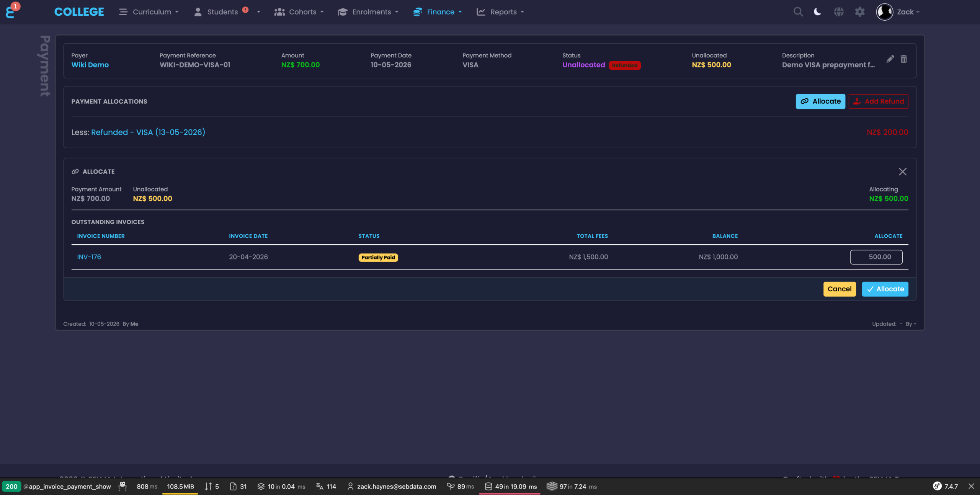Image resolution: width=980 pixels, height=495 pixels.
Task: Click the AJAX requests arrows icon
Action: point(208,486)
